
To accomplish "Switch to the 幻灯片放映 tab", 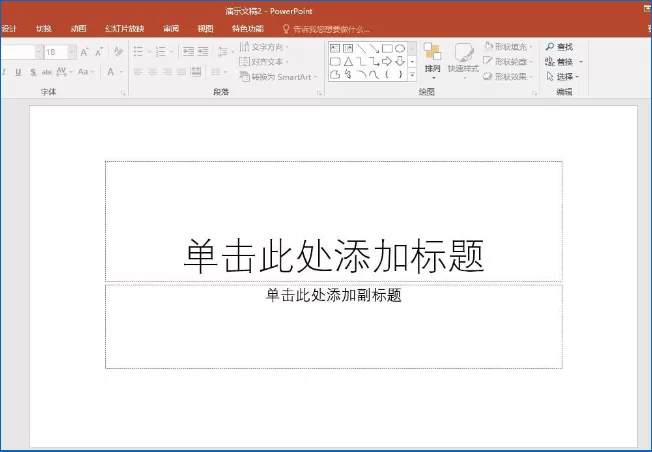I will (125, 29).
